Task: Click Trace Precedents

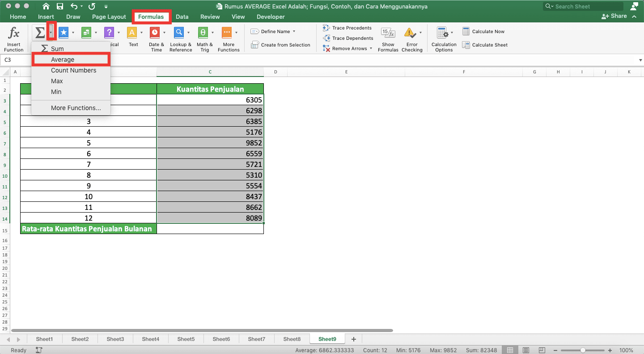Action: tap(347, 28)
